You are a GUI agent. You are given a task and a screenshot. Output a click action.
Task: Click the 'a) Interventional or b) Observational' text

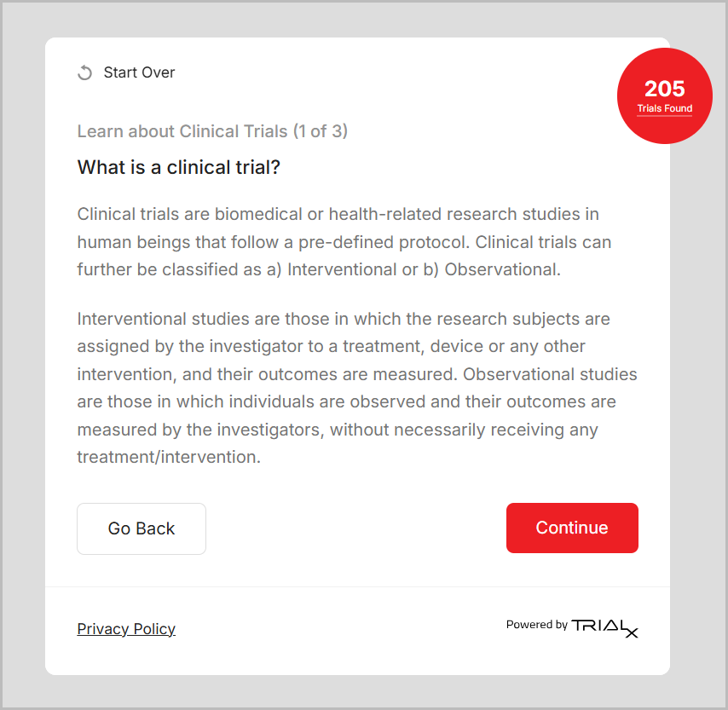click(423, 269)
